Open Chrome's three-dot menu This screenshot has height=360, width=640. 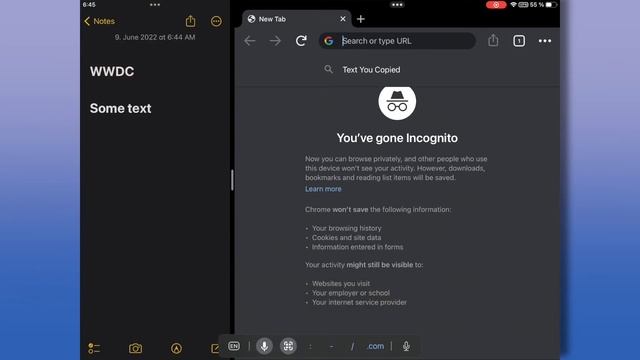pyautogui.click(x=545, y=41)
